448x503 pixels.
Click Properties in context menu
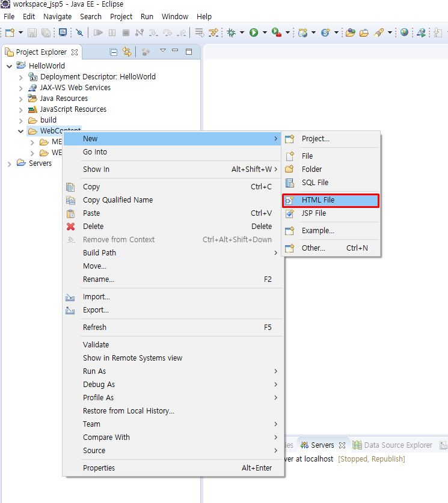[173, 468]
